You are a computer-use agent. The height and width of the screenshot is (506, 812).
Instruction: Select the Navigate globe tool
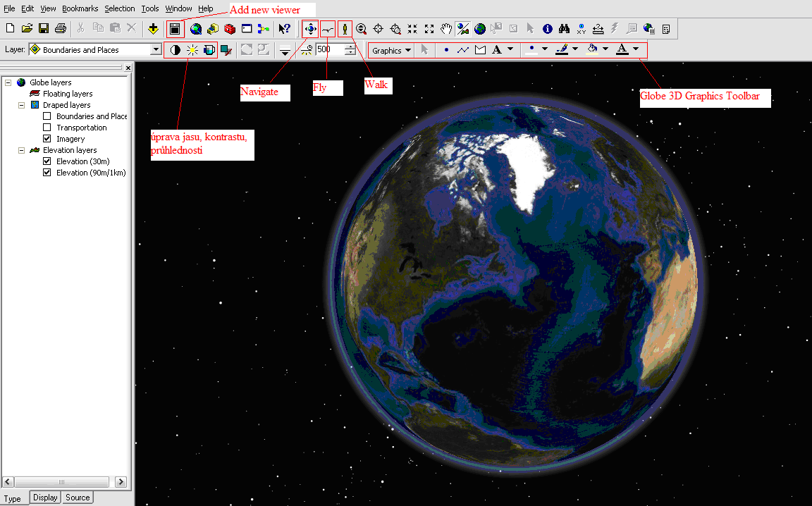[x=310, y=29]
